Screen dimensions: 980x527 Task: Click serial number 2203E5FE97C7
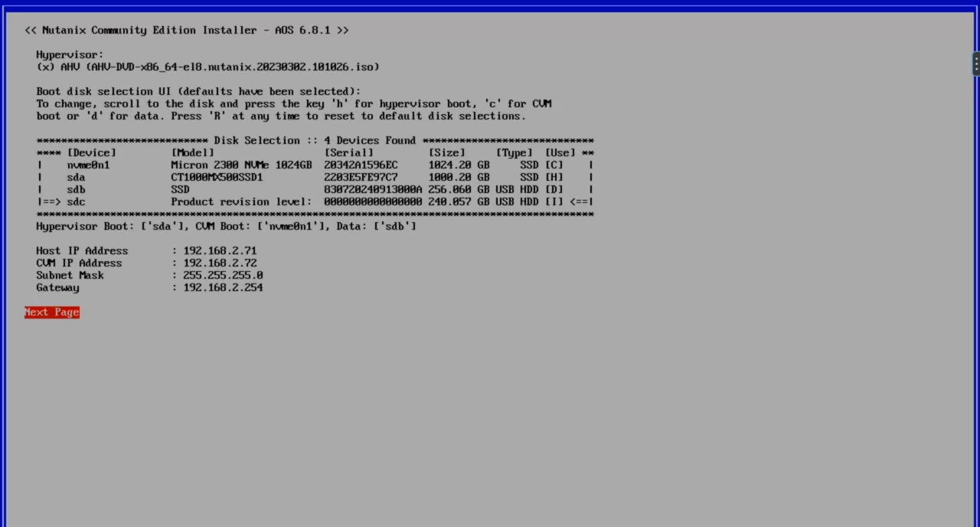click(361, 177)
